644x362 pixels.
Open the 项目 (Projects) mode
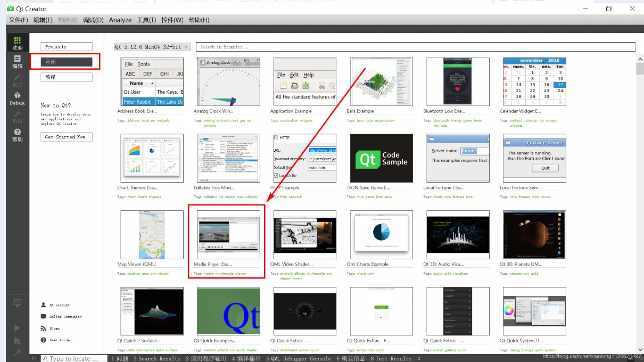[x=18, y=117]
